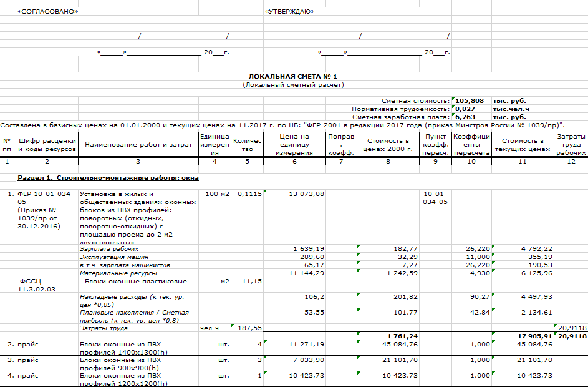Click the ЛОКАЛЬНАЯ СМЕТА № 1 title
Image resolution: width=588 pixels, height=387 pixels.
point(293,76)
